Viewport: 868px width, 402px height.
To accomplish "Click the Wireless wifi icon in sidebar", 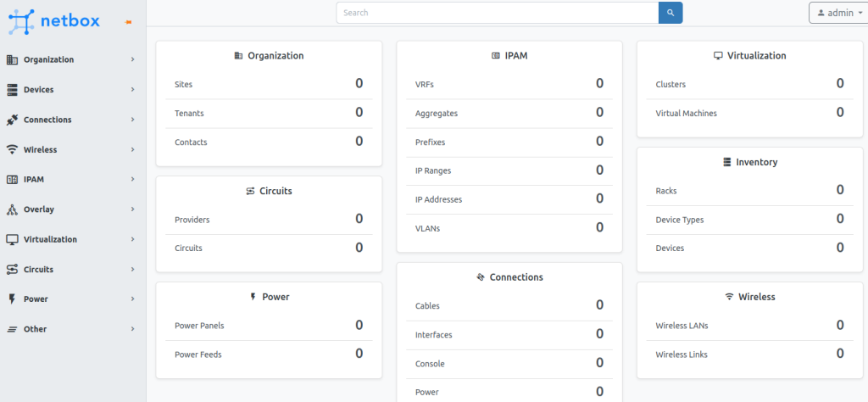I will 12,149.
